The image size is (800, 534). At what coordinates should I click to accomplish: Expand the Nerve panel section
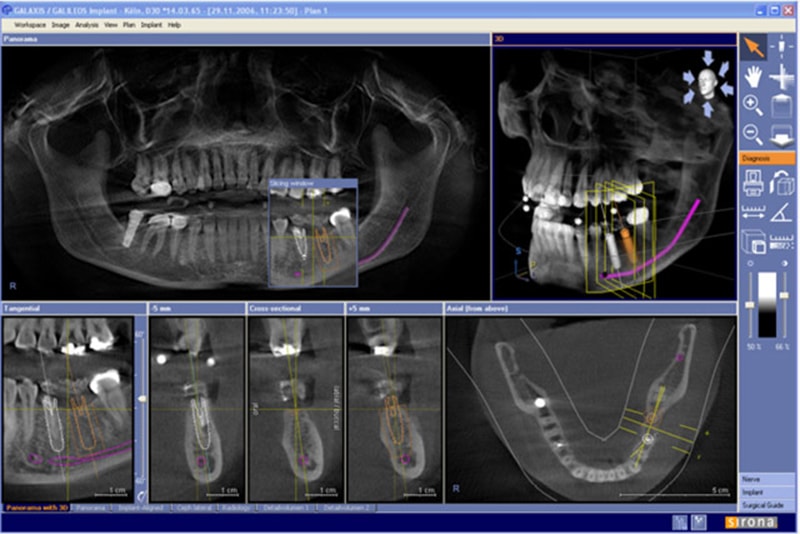point(767,480)
